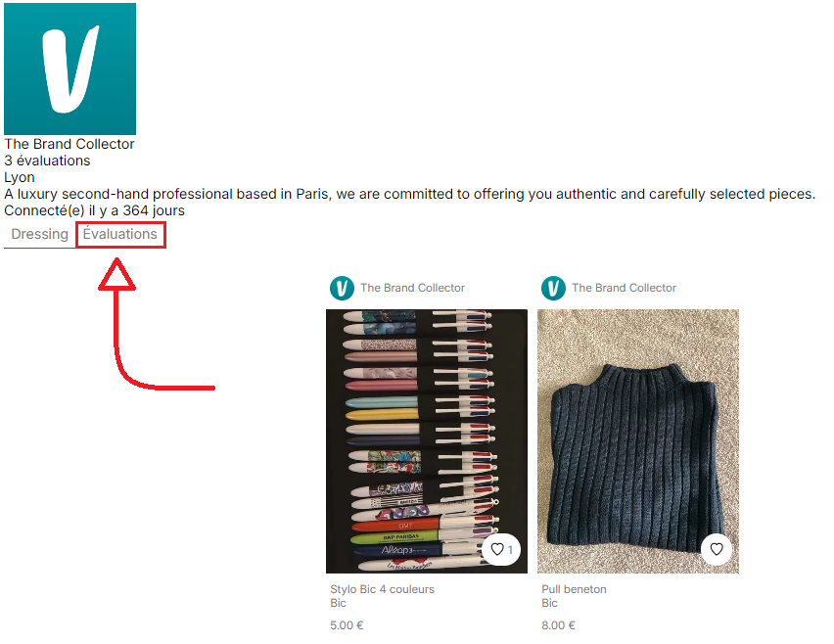Favorite the Pull beneton item
Image resolution: width=834 pixels, height=644 pixels.
[x=717, y=549]
